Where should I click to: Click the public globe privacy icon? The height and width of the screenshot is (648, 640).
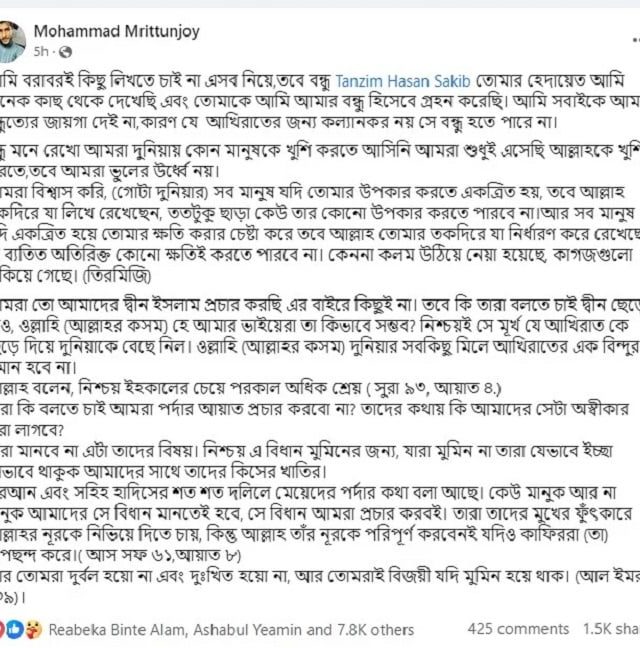coord(65,52)
